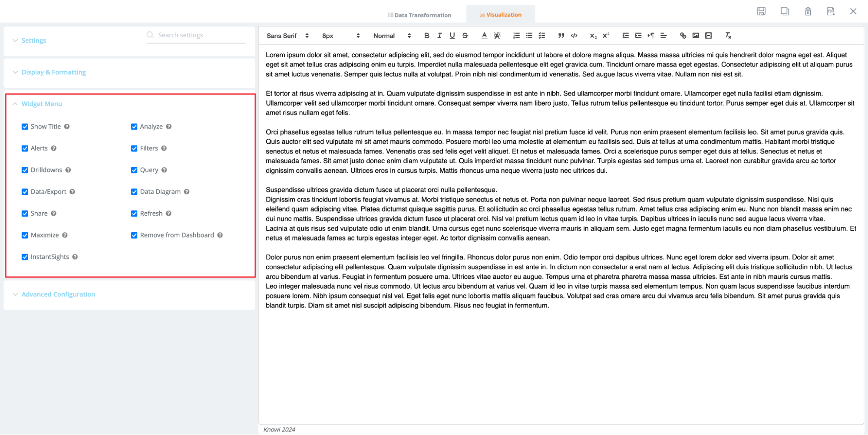Export the widget to PDF

coord(831,11)
